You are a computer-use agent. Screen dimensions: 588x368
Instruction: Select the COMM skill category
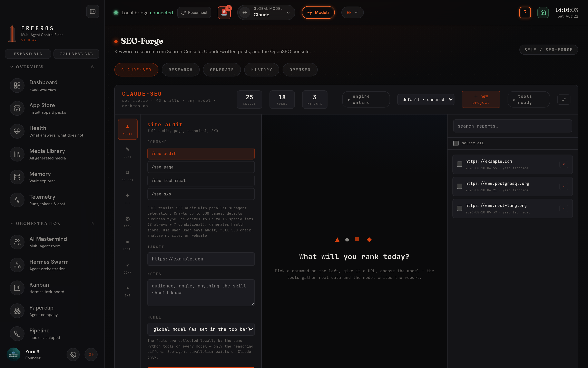(128, 268)
